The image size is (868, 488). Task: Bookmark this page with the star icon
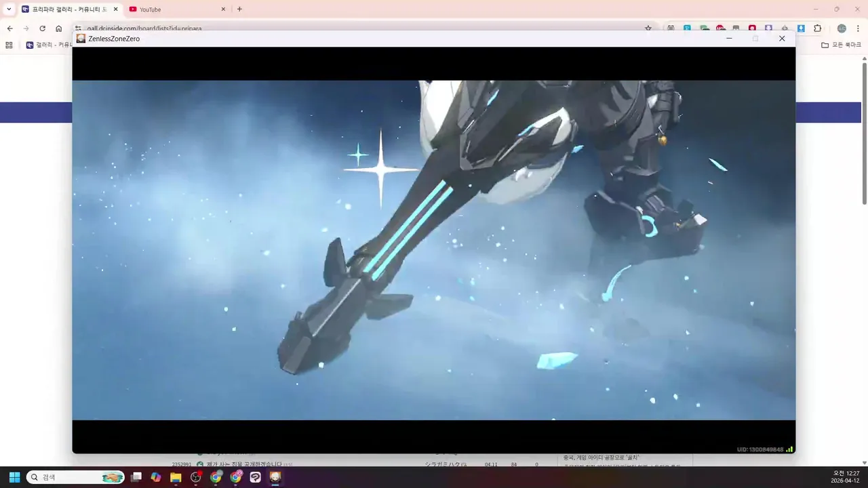(648, 28)
